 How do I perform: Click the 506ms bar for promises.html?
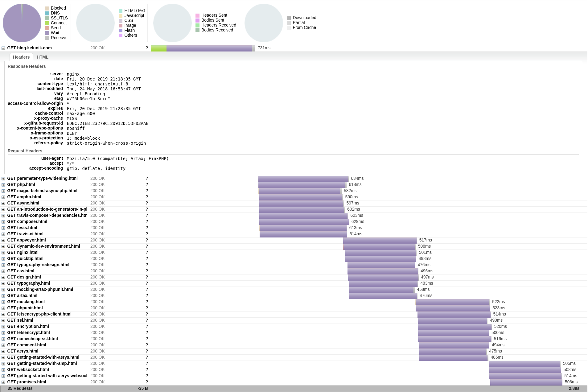526,382
